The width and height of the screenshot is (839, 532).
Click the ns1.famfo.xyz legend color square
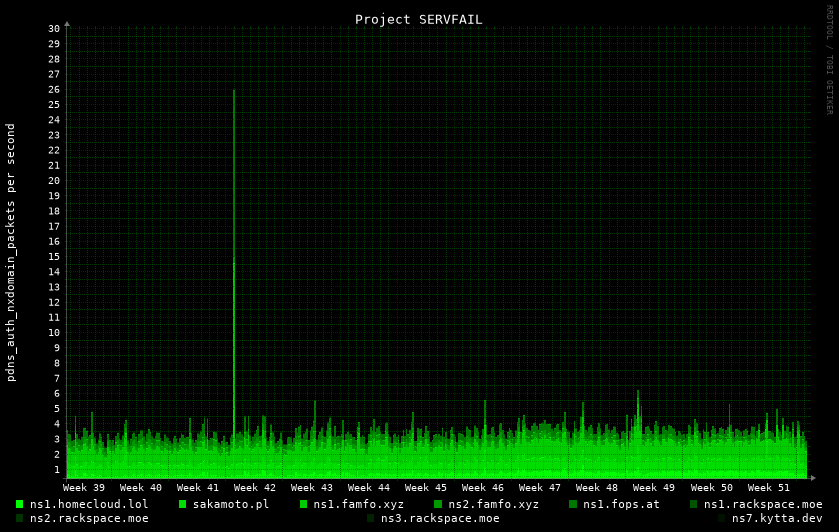click(304, 504)
